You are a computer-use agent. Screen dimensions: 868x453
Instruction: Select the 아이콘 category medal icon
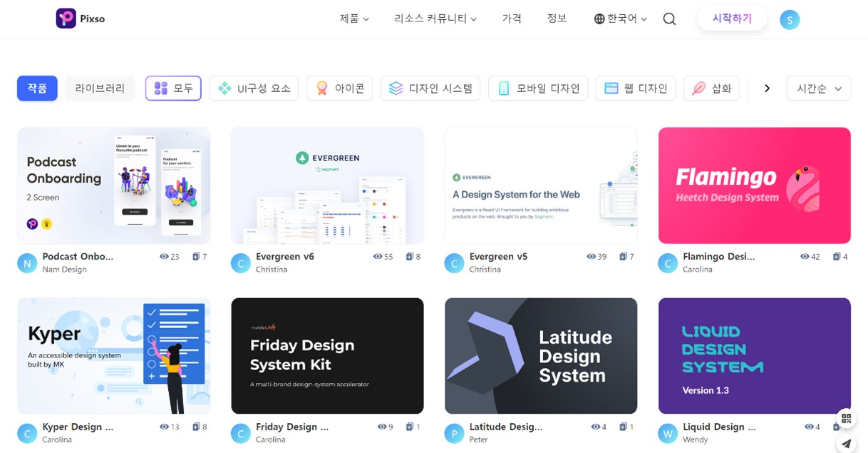coord(322,88)
